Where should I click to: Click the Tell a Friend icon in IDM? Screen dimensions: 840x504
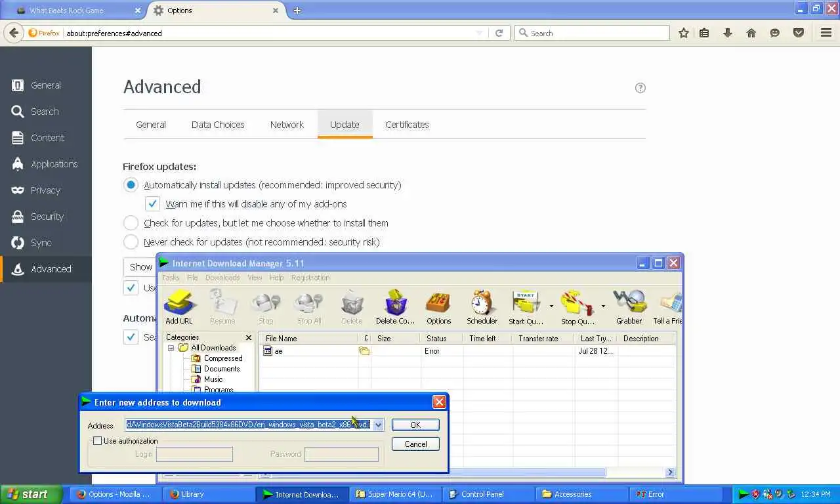668,307
